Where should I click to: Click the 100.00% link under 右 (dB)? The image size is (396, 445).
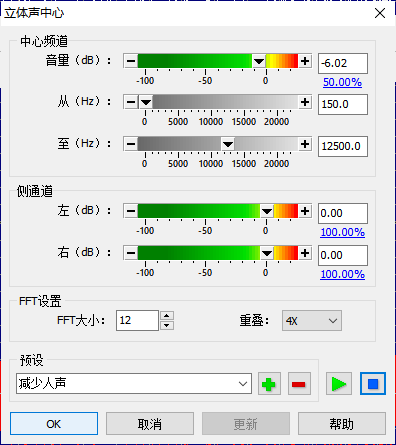coord(342,274)
